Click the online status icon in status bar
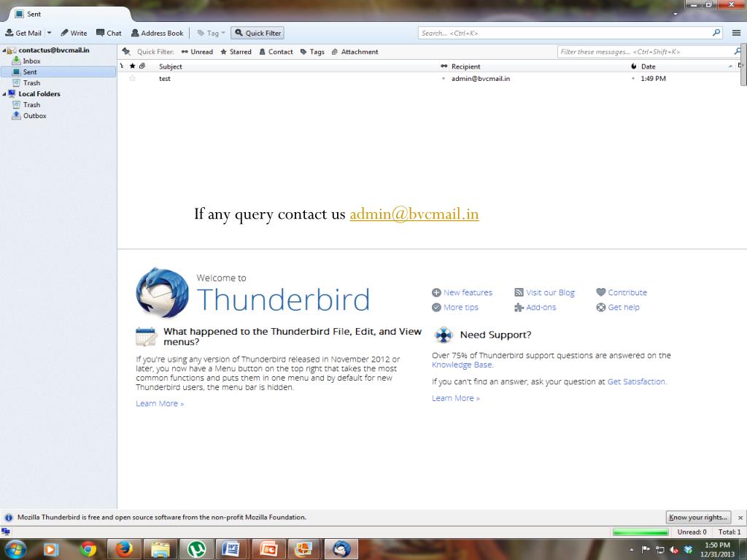 point(6,532)
